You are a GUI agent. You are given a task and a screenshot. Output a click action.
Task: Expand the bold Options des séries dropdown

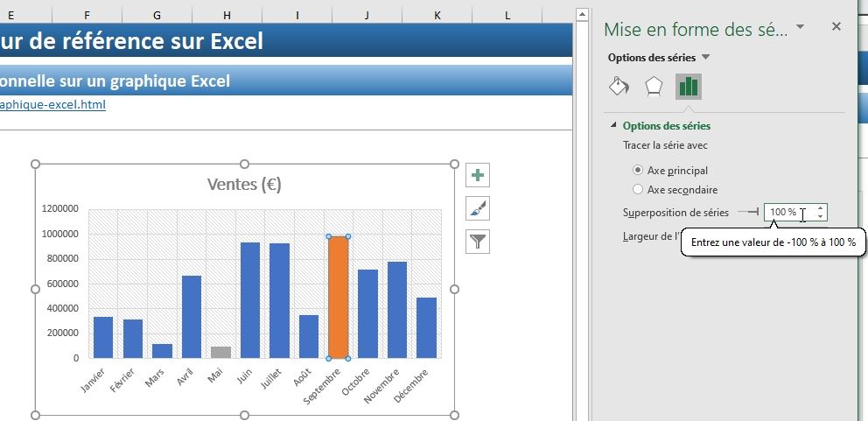[x=706, y=58]
